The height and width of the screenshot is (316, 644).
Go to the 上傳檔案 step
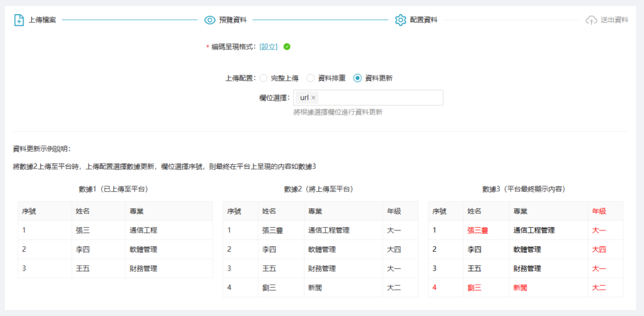coord(43,20)
